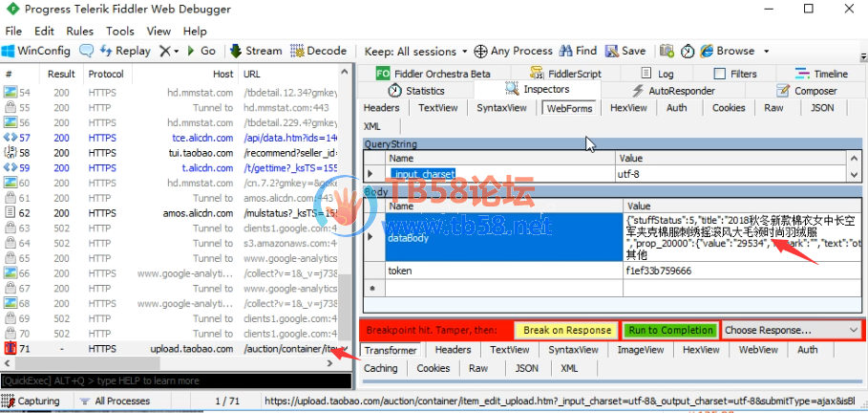Select request Cookies inspector tab

729,108
